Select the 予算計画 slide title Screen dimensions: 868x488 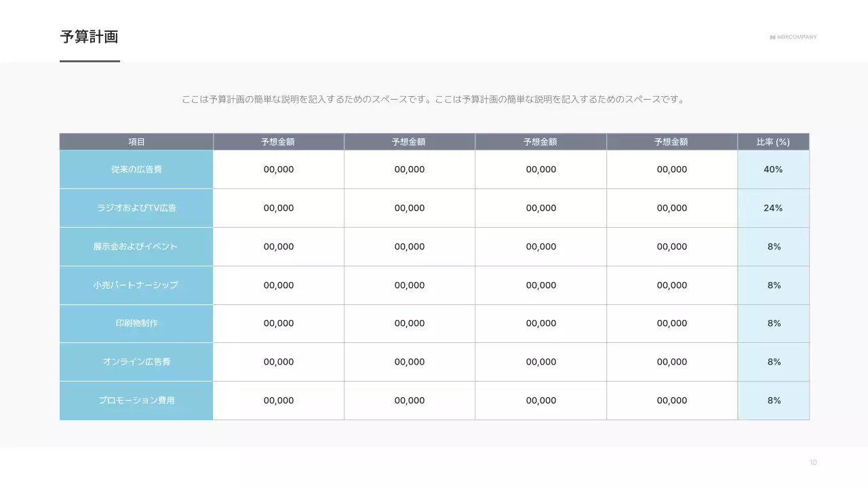(89, 37)
